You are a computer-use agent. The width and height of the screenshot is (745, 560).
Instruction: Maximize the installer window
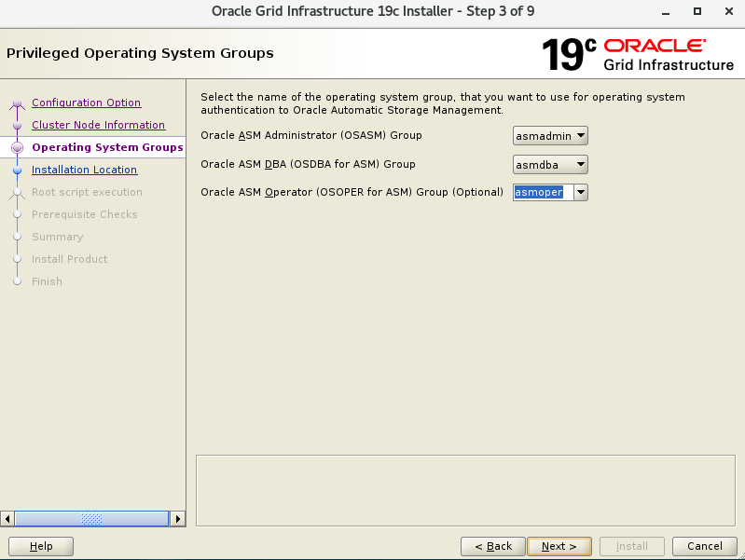(697, 11)
